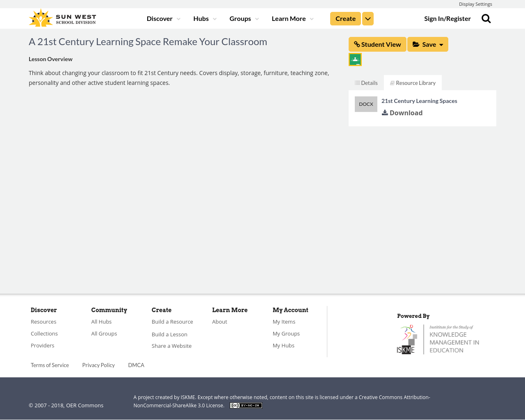Viewport: 525px width, 420px height.
Task: Click the ISKME logo
Action: [x=438, y=339]
